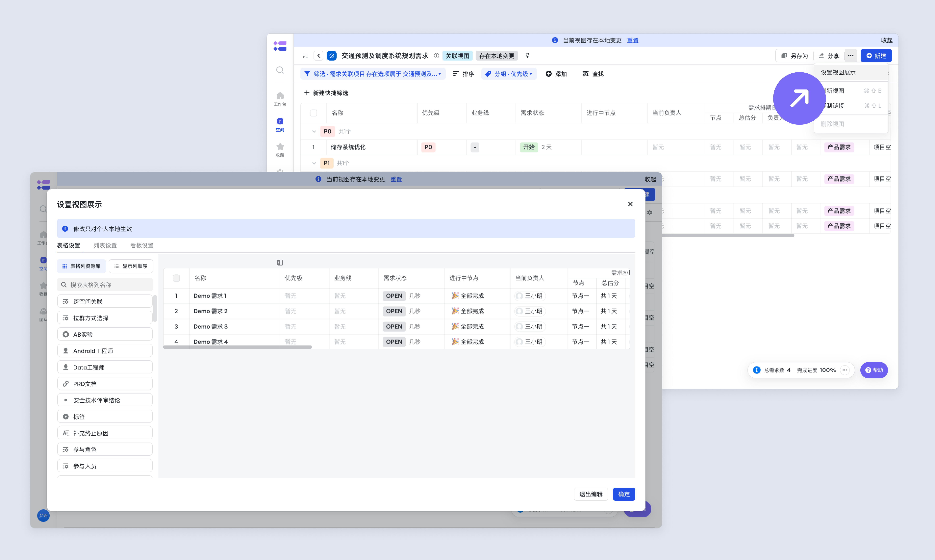Click the 储存系统优化 requirement name
The width and height of the screenshot is (935, 560).
[x=348, y=147]
